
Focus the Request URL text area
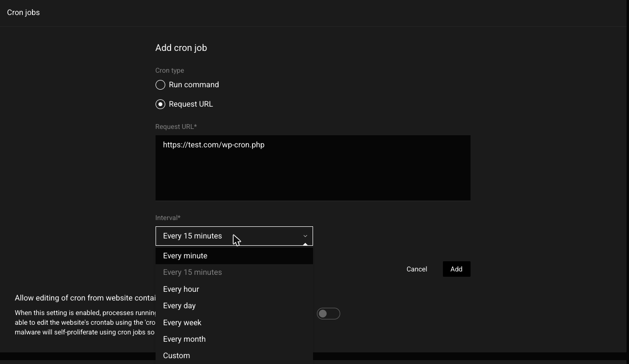coord(313,168)
